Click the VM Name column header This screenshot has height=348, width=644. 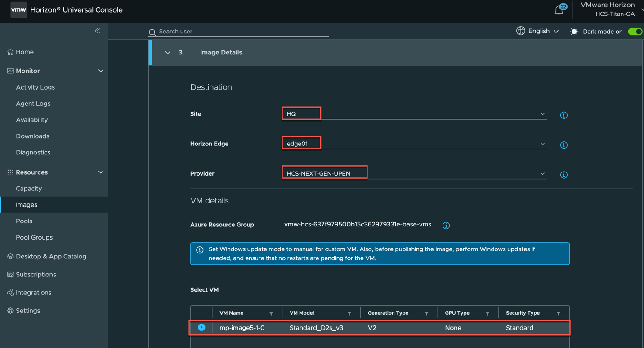(x=232, y=313)
